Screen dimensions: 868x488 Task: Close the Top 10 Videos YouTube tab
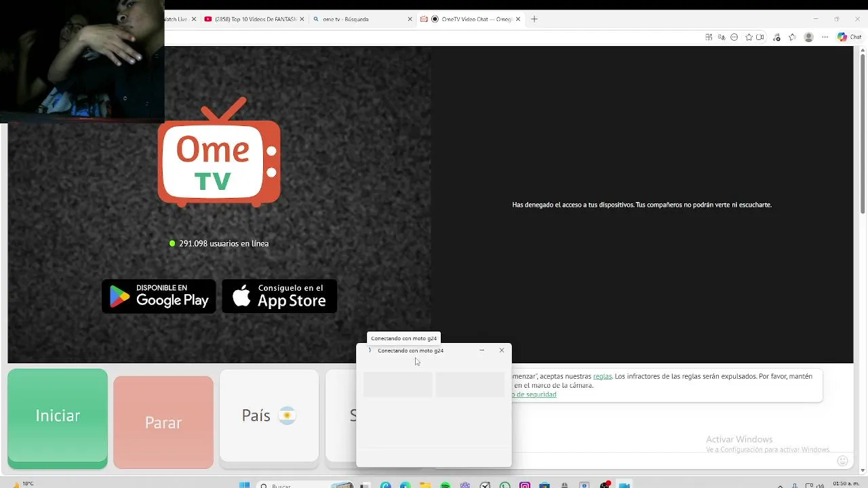point(302,19)
